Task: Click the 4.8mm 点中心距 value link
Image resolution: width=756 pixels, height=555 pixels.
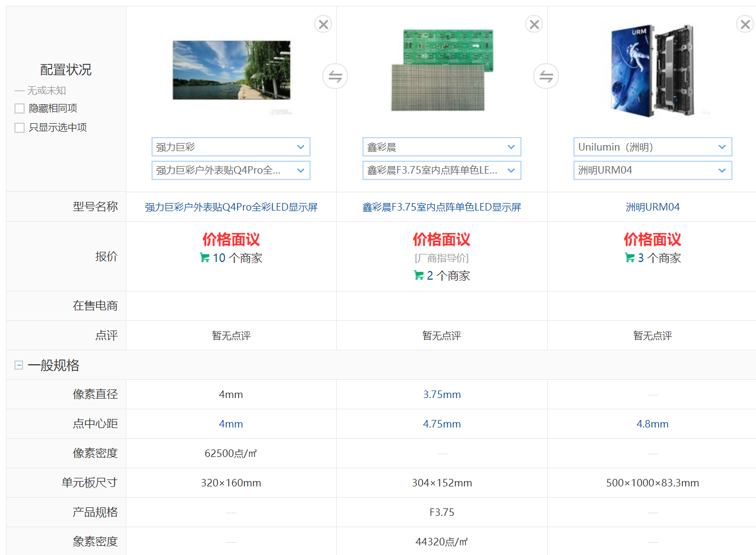Action: point(652,424)
